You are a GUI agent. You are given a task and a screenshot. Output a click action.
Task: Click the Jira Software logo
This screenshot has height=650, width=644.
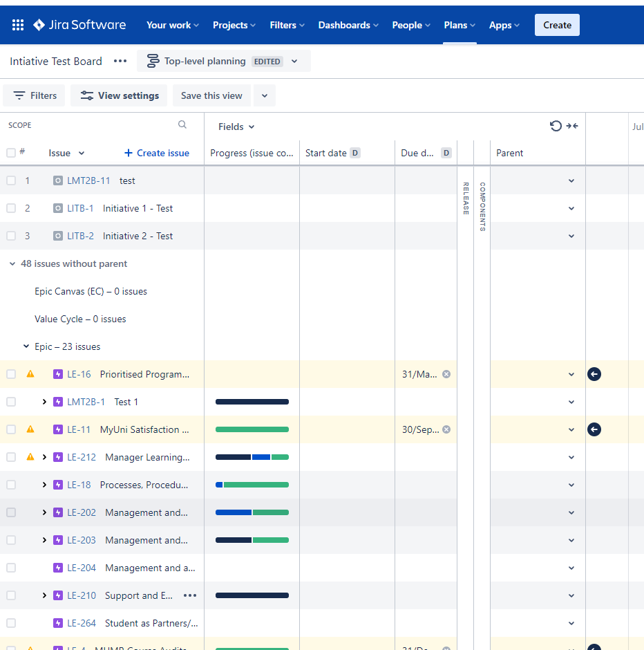tap(79, 25)
